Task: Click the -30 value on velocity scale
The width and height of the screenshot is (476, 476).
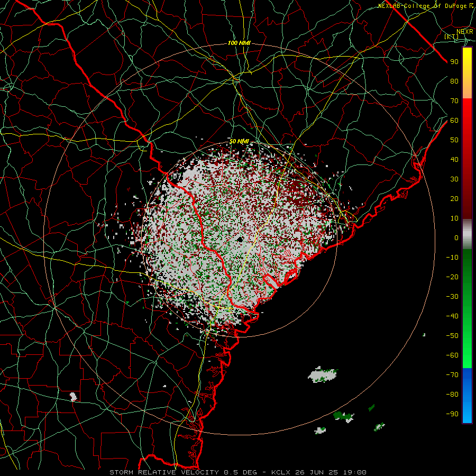Action: tap(452, 297)
